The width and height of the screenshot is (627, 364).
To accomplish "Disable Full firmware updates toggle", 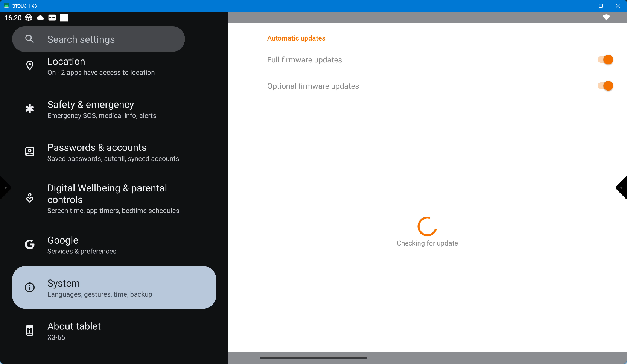I will tap(605, 60).
